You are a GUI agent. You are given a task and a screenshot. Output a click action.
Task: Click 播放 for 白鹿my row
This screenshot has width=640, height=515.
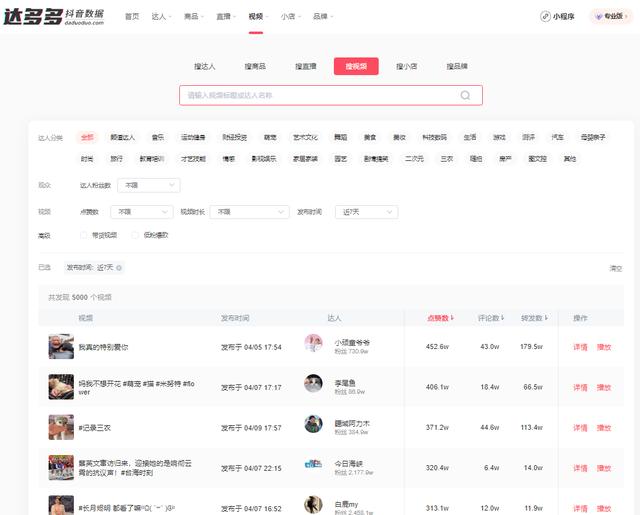pyautogui.click(x=604, y=508)
